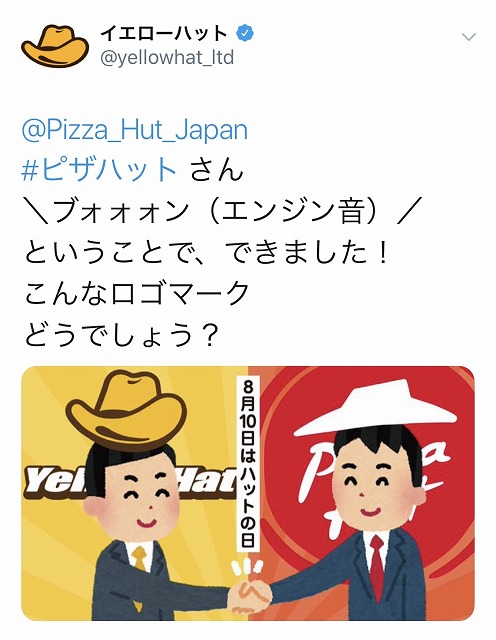This screenshot has width=496, height=640.
Task: Open the @yellowhat_ltd handle
Action: coord(167,58)
